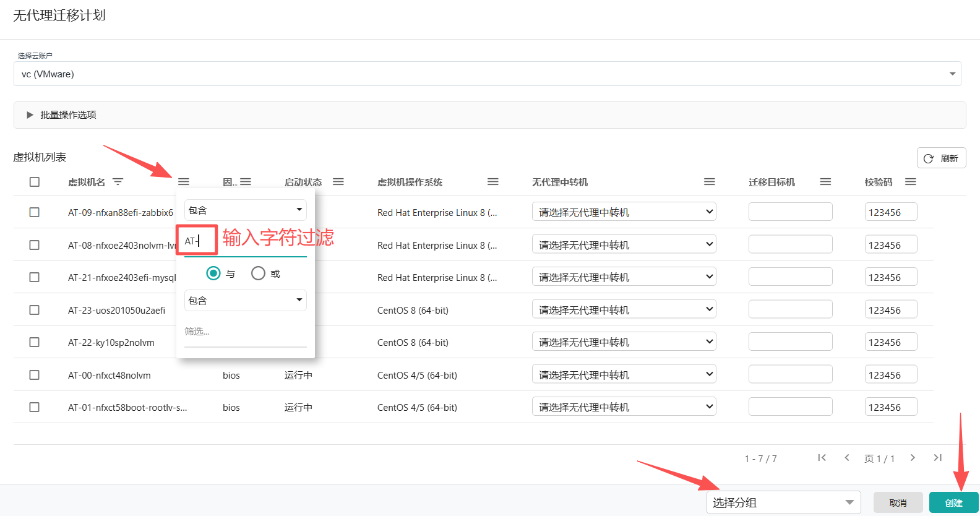Expand 批量操作选项 section
The height and width of the screenshot is (516, 980).
tap(490, 115)
